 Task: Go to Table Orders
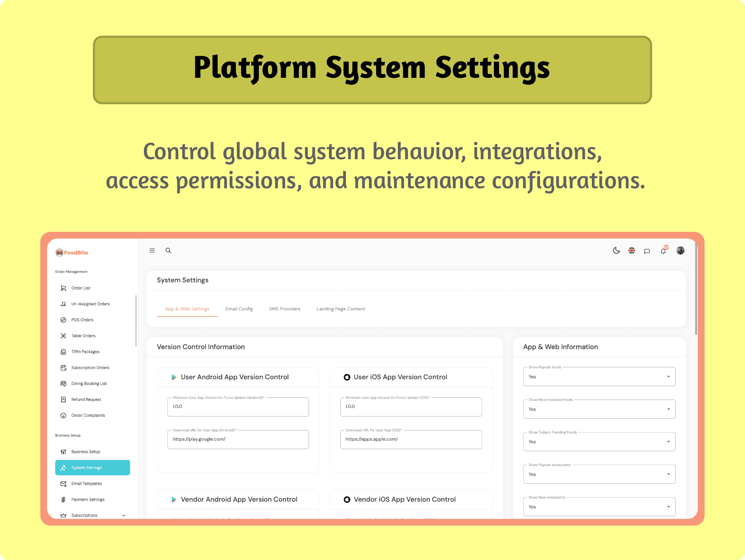coord(93,336)
